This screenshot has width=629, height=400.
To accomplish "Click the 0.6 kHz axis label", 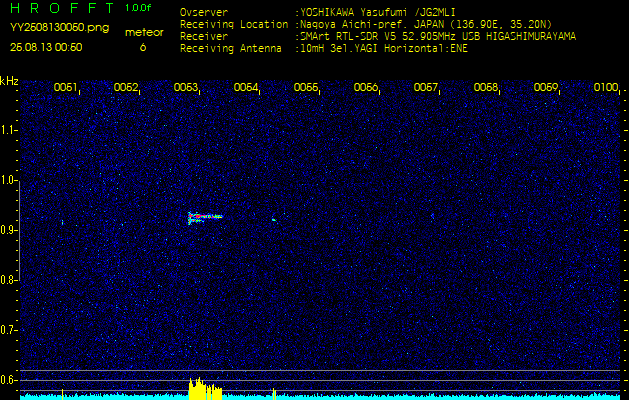I will (x=8, y=380).
